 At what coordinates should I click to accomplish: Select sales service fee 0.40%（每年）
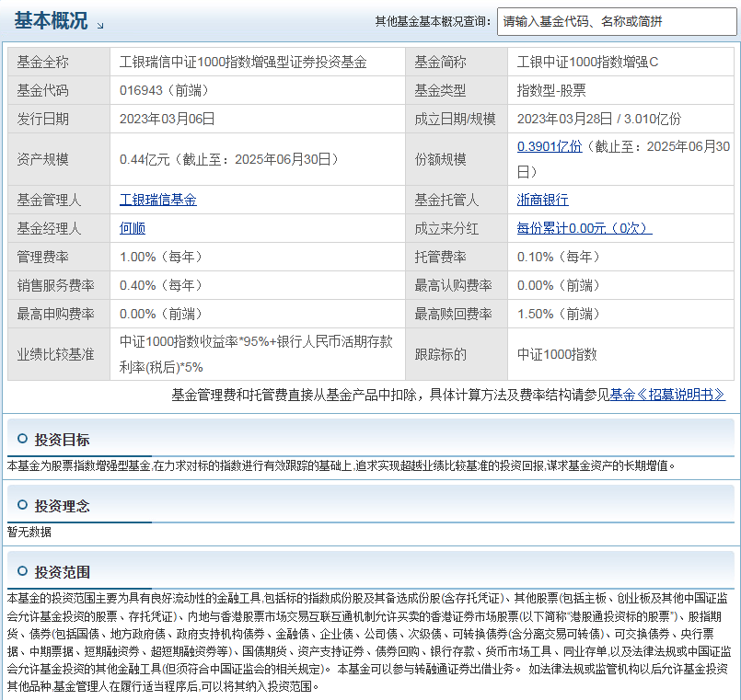click(x=161, y=285)
